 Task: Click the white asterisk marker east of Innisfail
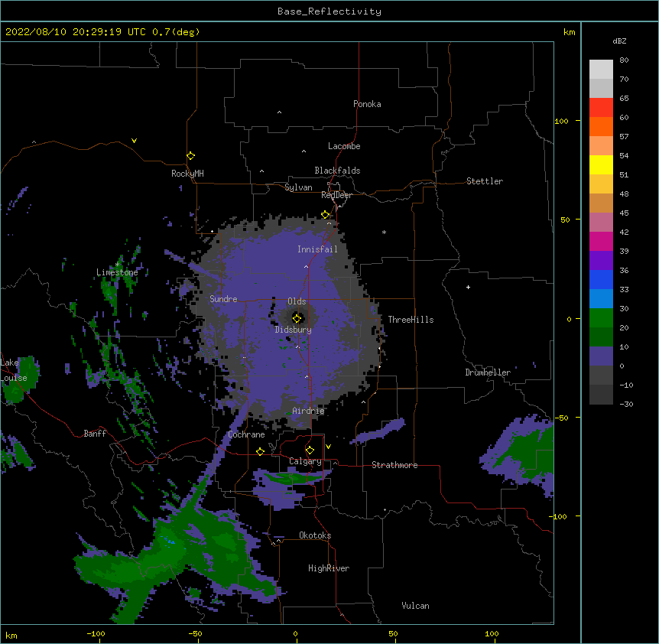[x=384, y=232]
